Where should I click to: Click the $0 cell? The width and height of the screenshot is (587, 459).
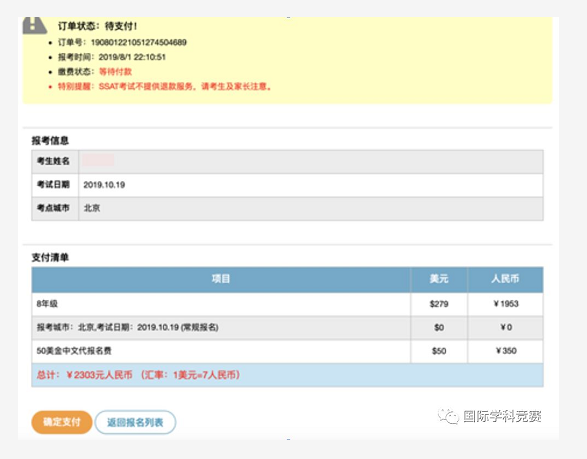pyautogui.click(x=439, y=327)
